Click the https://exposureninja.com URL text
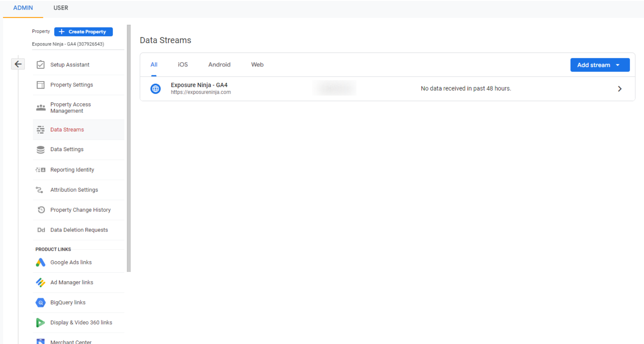644x344 pixels. (201, 92)
